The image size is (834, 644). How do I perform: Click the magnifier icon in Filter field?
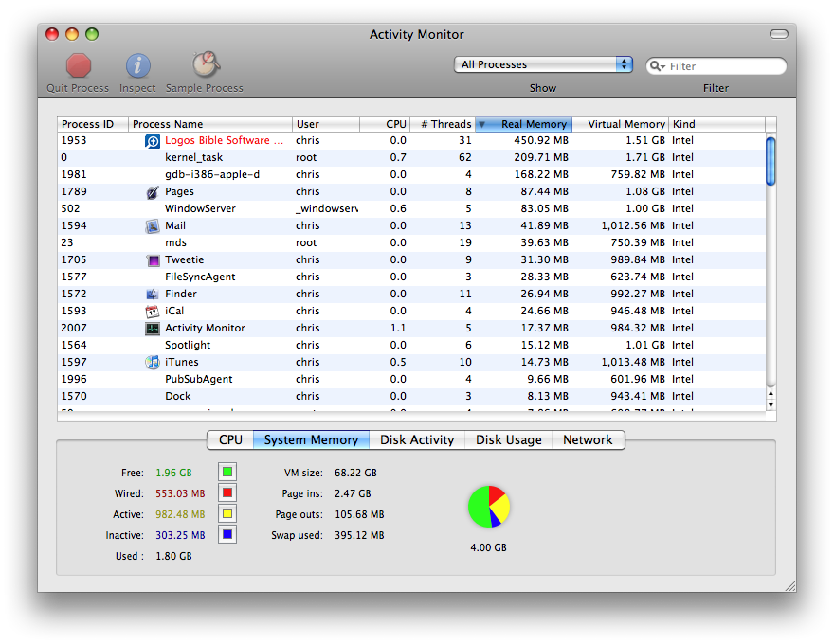click(657, 66)
